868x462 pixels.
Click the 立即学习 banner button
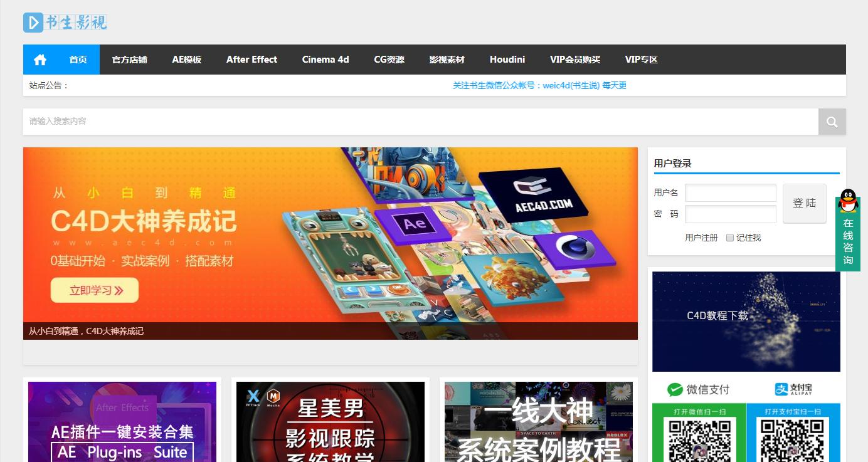click(x=94, y=290)
